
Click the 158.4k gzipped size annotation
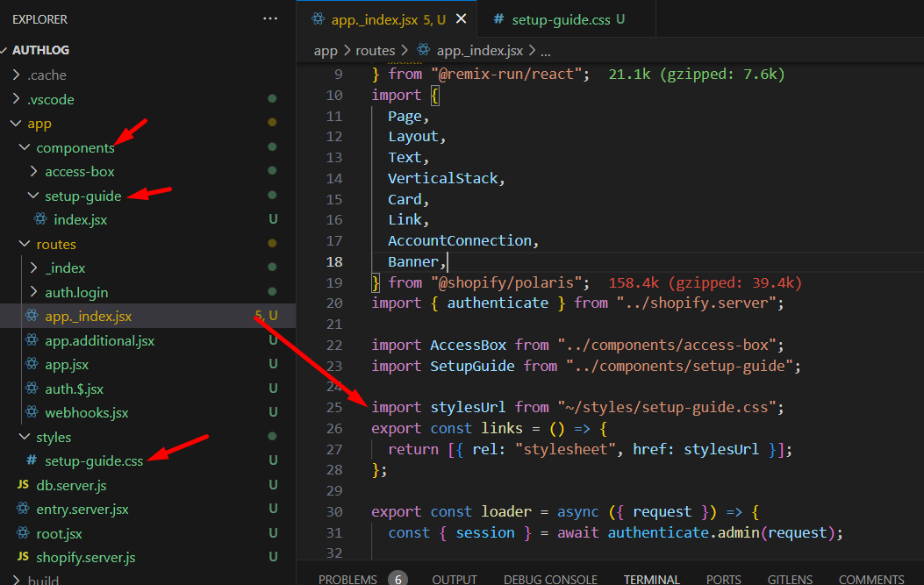[705, 282]
